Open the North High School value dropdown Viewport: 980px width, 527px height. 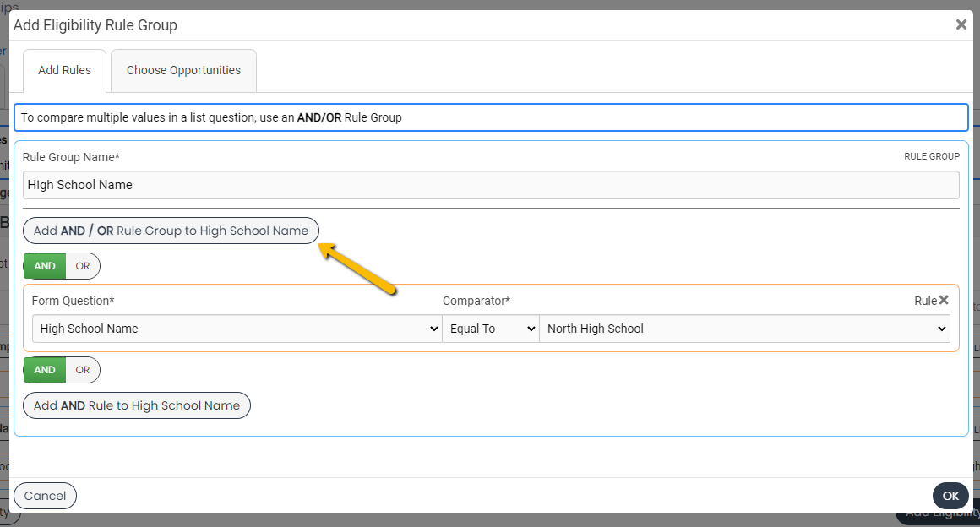(745, 329)
